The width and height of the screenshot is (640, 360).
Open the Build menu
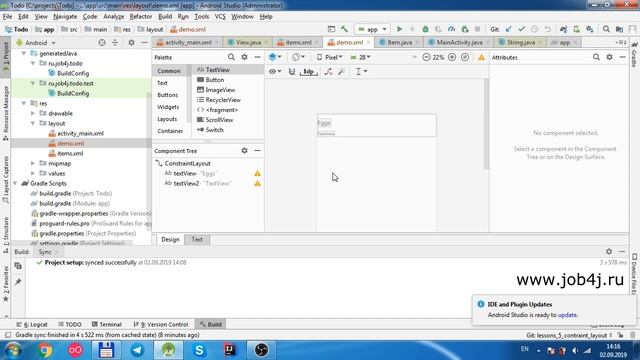[x=165, y=17]
